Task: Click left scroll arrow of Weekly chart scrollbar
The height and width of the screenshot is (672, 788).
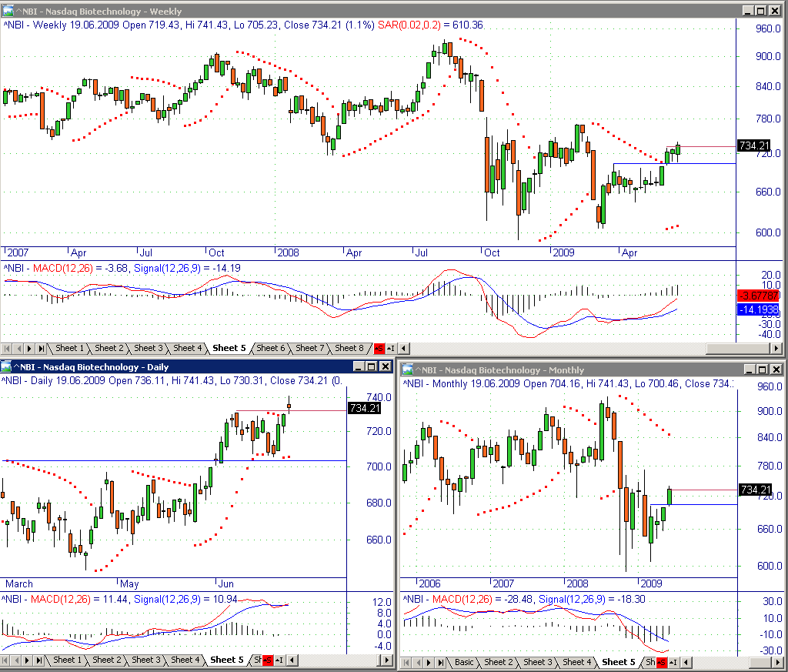Action: 403,348
